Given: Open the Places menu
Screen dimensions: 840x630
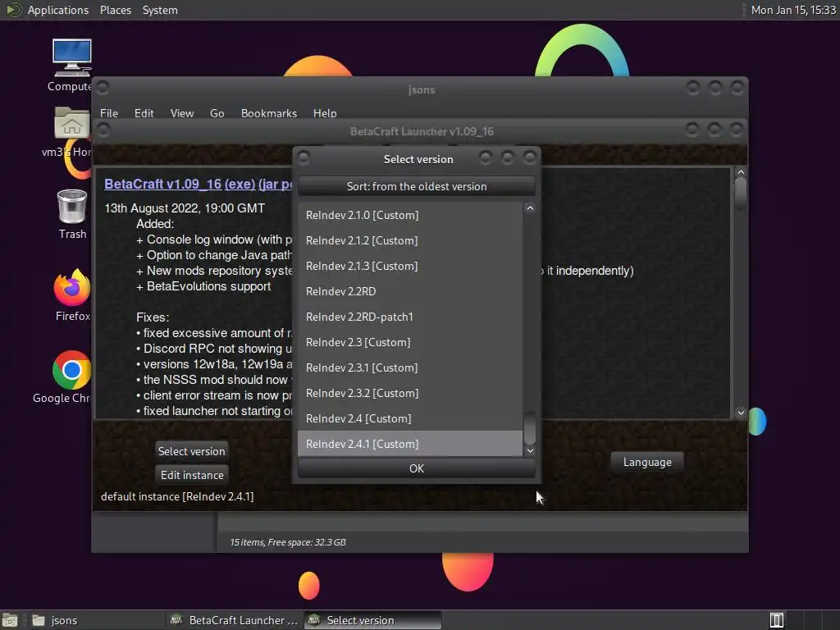Looking at the screenshot, I should 115,10.
